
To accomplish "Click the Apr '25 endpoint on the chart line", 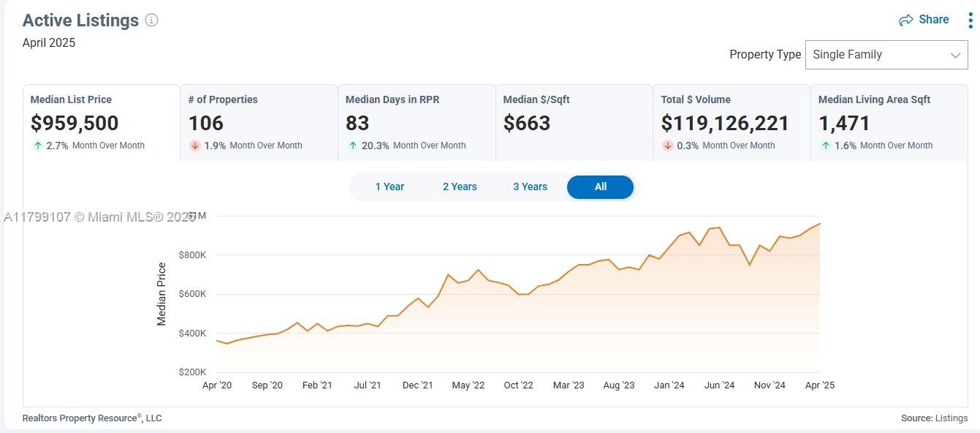I will point(819,224).
